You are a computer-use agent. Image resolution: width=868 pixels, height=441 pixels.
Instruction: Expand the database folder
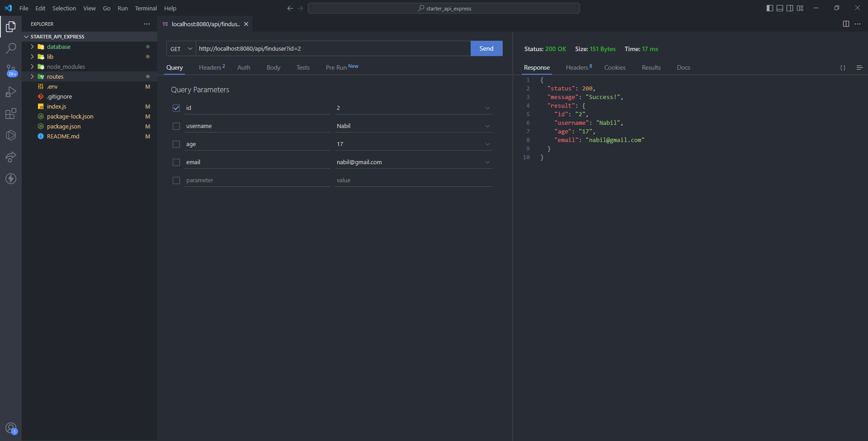[90, 47]
